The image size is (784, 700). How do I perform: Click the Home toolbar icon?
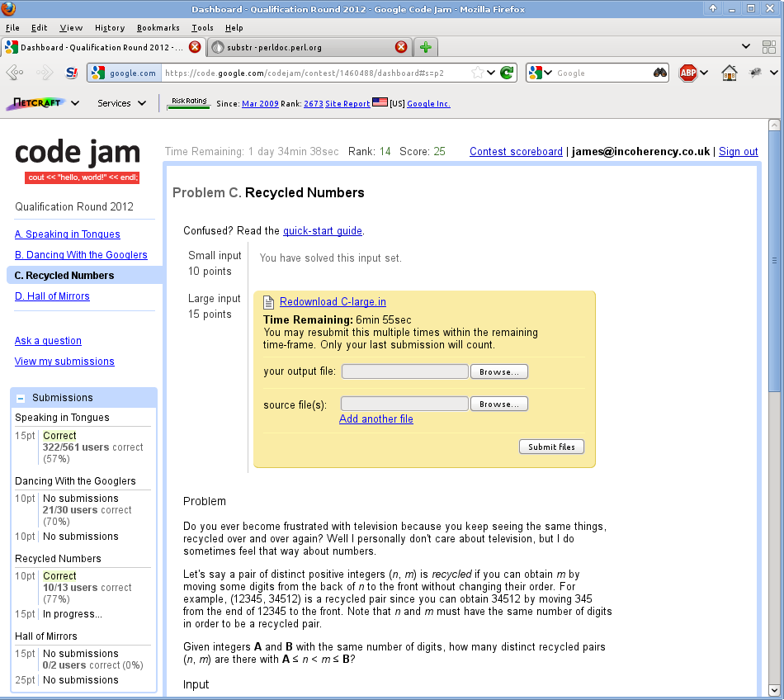click(729, 73)
